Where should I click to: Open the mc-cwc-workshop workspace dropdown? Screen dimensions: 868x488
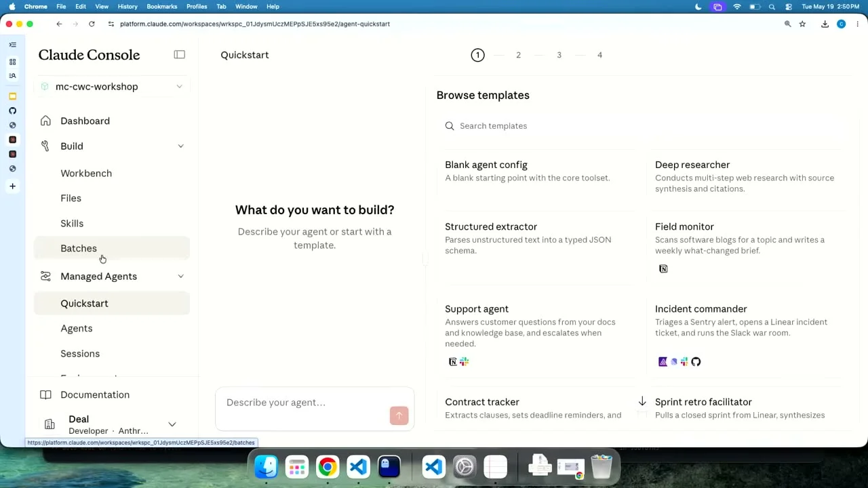tap(112, 86)
